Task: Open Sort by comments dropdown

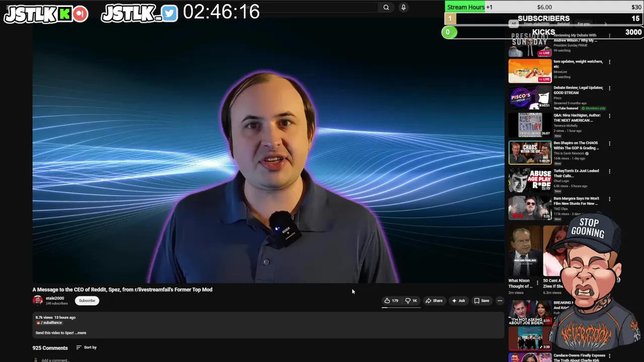Action: (86, 347)
